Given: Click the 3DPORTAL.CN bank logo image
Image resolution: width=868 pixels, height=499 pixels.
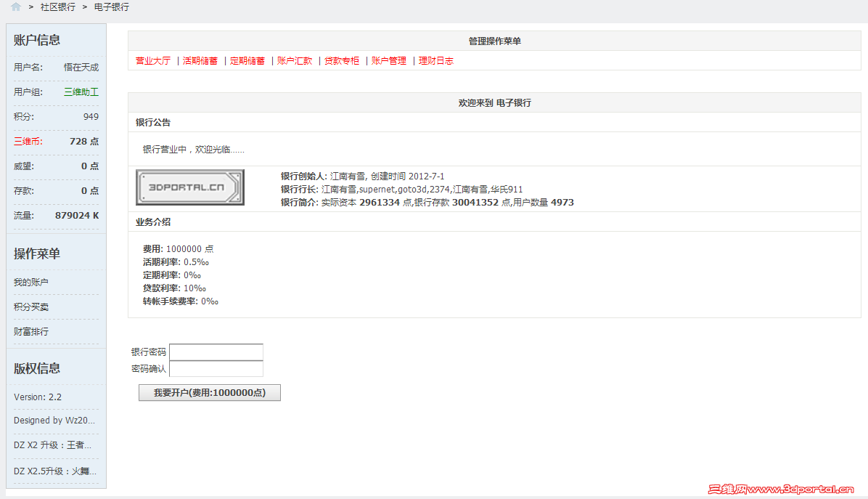Looking at the screenshot, I should (x=190, y=187).
